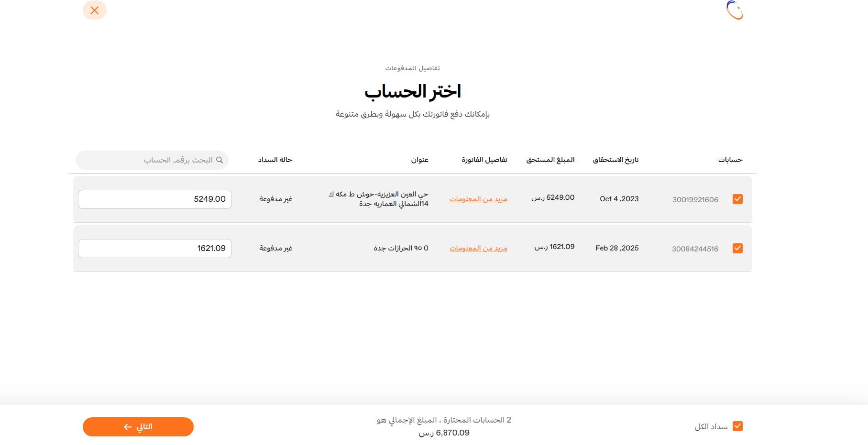Click the magnifier icon in the account search
Screen dimensions: 868x445
pyautogui.click(x=220, y=160)
